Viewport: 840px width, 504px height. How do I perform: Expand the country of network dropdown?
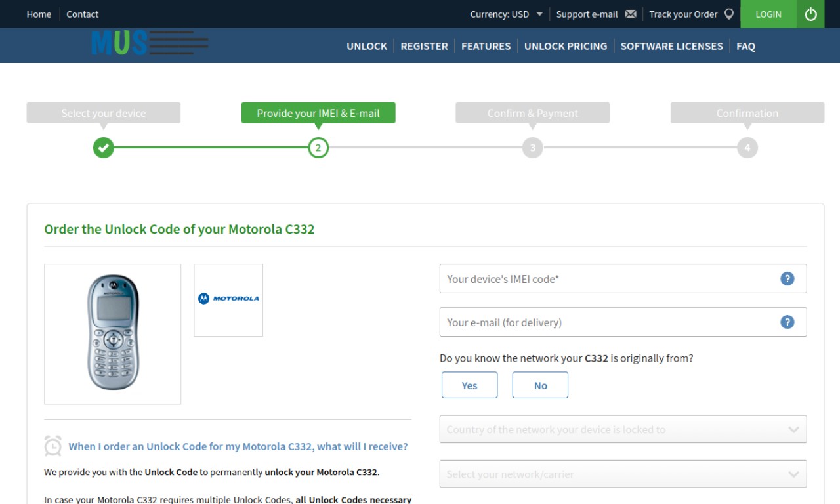coord(623,429)
